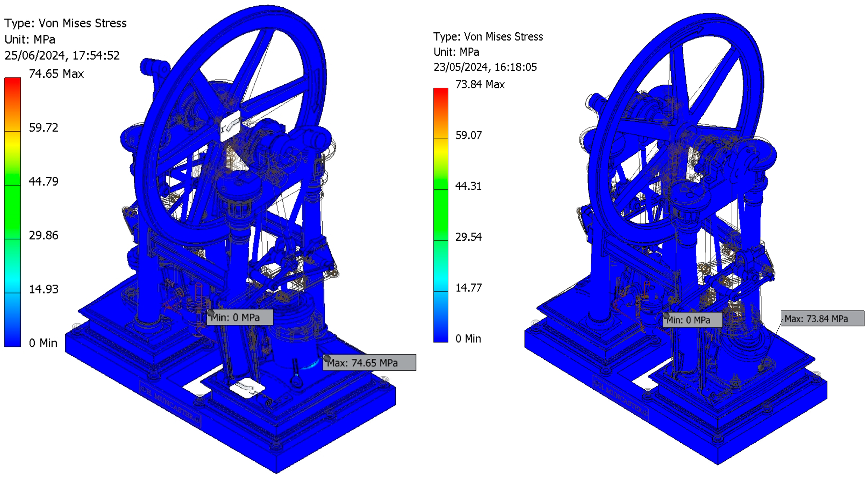Select the Min 0 MPa marker dot on right model
This screenshot has width=868, height=477.
(x=666, y=316)
